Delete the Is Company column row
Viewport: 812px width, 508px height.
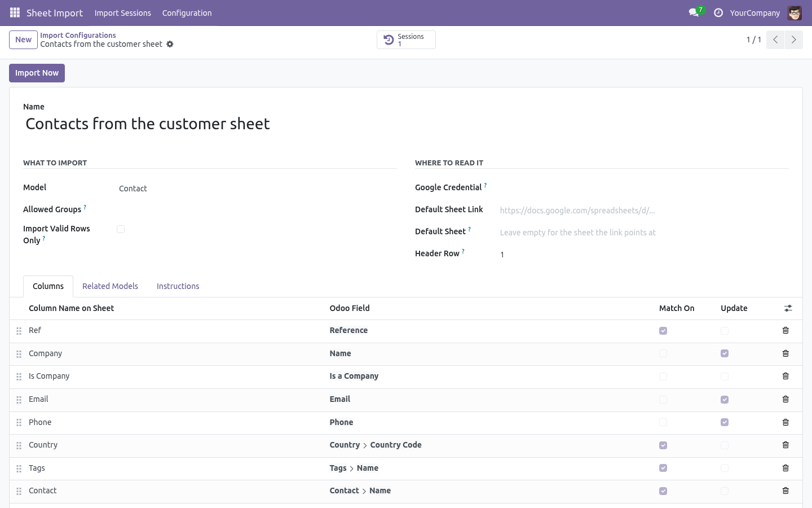[x=785, y=376]
